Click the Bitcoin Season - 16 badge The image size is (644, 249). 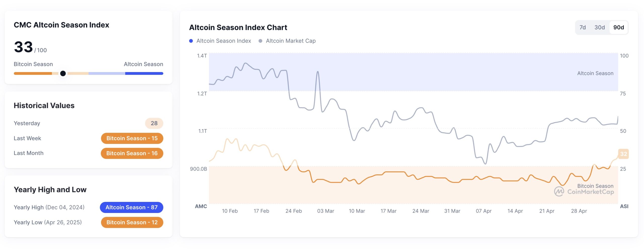coord(132,153)
